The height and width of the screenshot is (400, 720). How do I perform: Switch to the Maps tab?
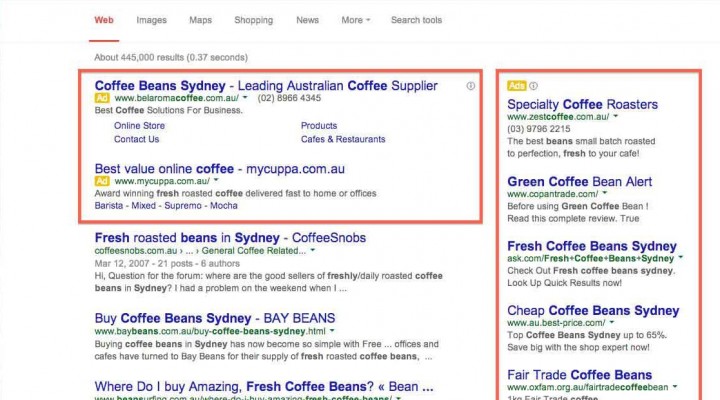tap(201, 20)
